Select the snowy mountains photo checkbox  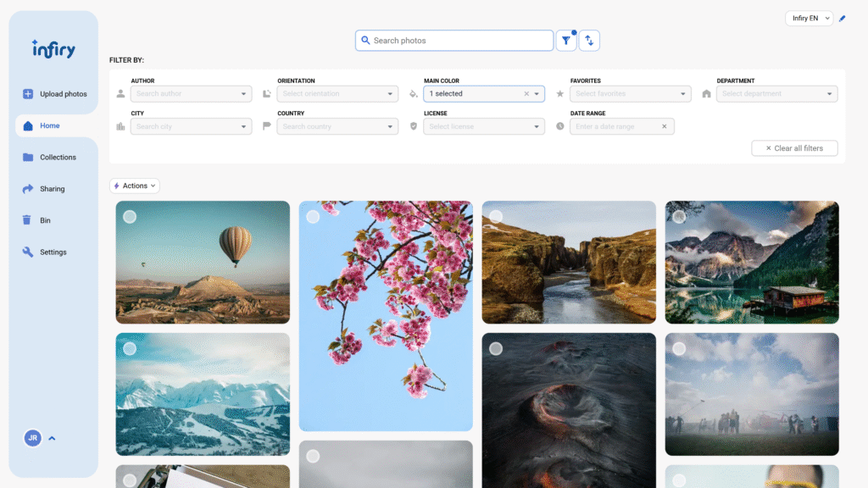click(x=130, y=348)
